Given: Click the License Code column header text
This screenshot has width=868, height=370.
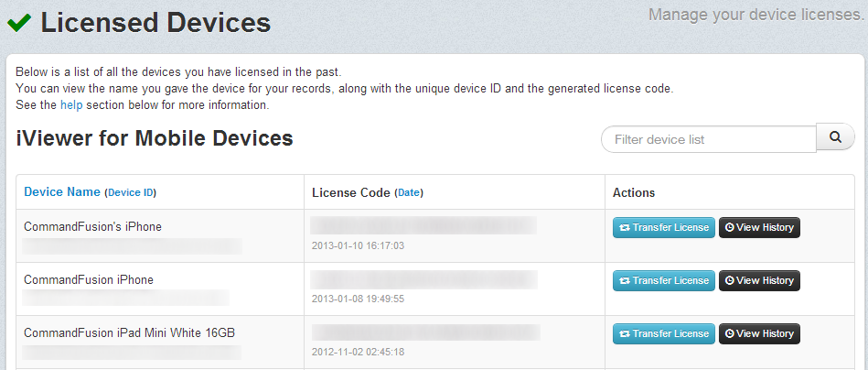Looking at the screenshot, I should [350, 192].
